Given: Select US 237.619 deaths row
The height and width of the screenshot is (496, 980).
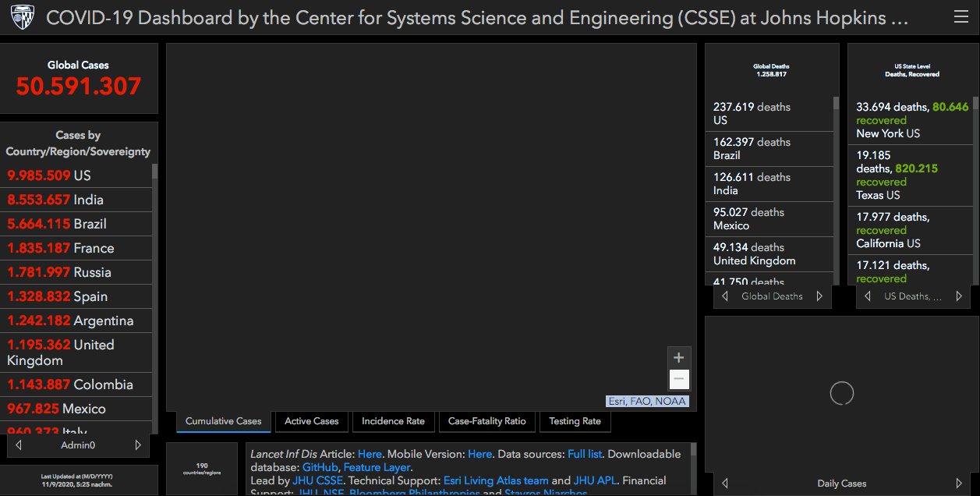Looking at the screenshot, I should click(769, 114).
